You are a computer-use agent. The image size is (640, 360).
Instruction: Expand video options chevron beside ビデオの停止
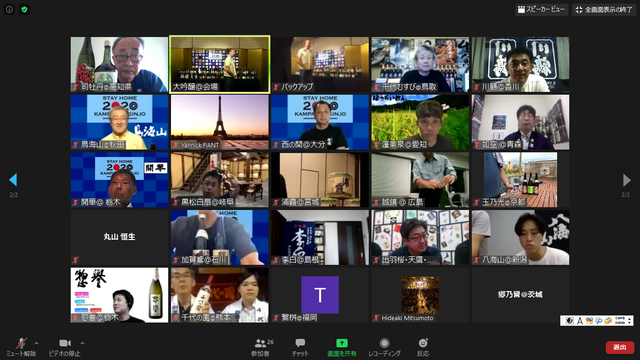point(82,343)
